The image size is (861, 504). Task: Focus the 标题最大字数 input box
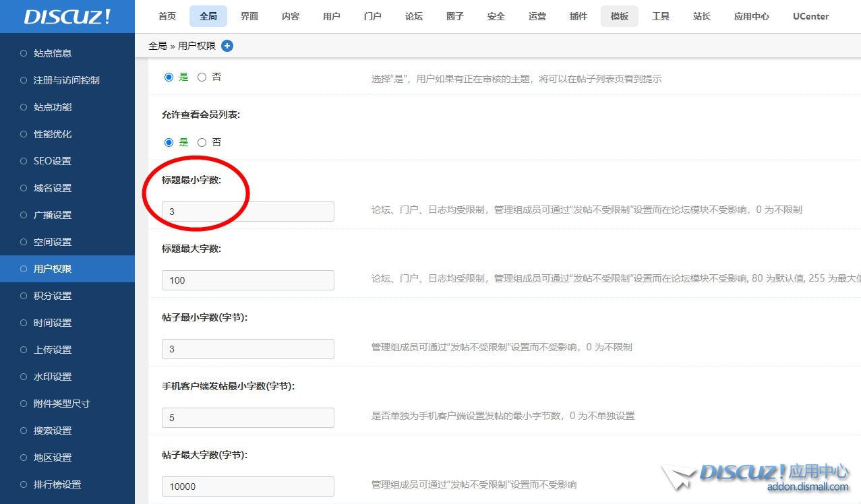coord(247,280)
